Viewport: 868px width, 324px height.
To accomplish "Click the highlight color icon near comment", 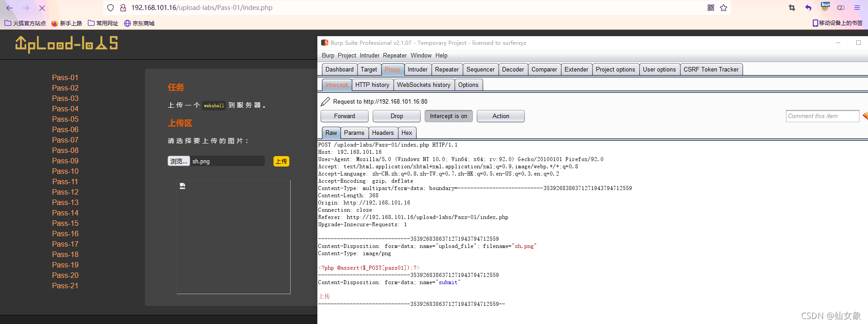I will pos(865,116).
